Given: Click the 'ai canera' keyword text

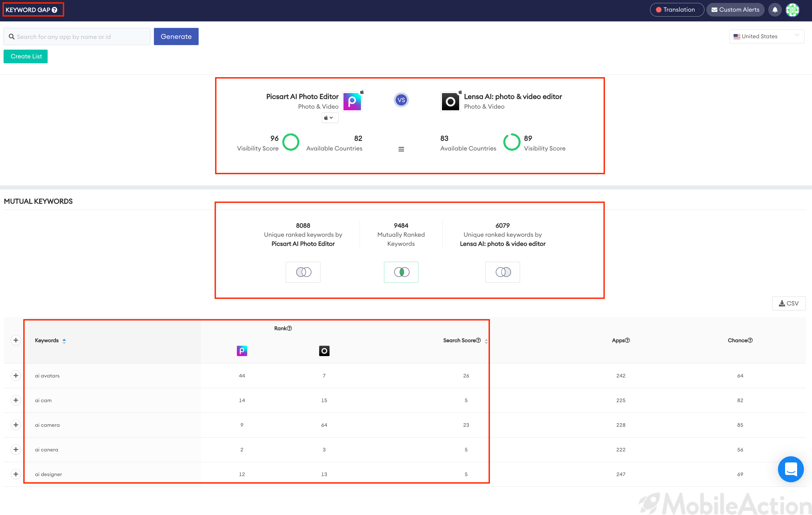Looking at the screenshot, I should pos(47,449).
